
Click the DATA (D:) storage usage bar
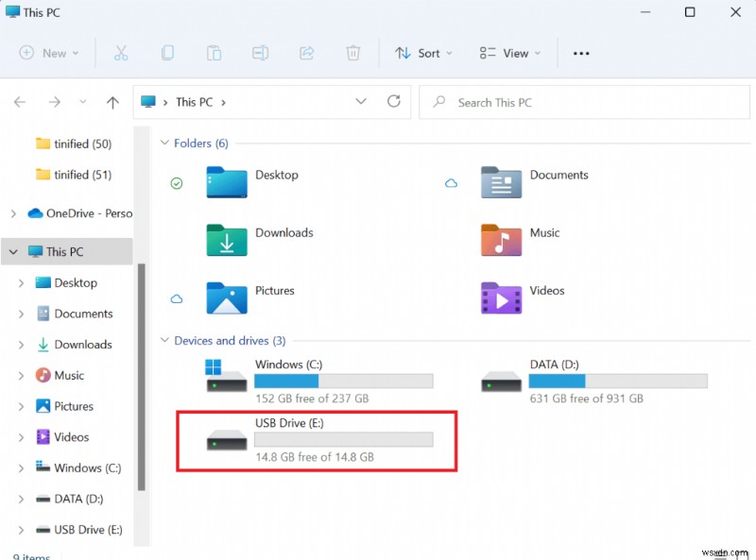(618, 382)
